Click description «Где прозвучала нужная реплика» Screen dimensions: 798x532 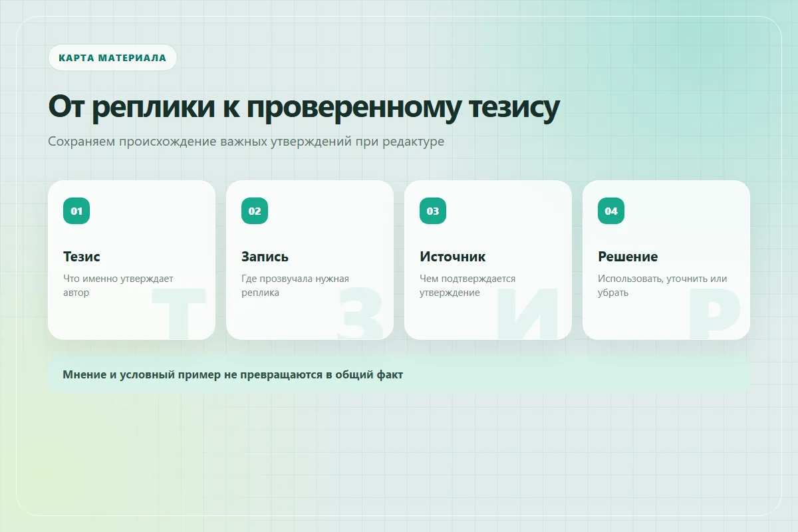295,285
